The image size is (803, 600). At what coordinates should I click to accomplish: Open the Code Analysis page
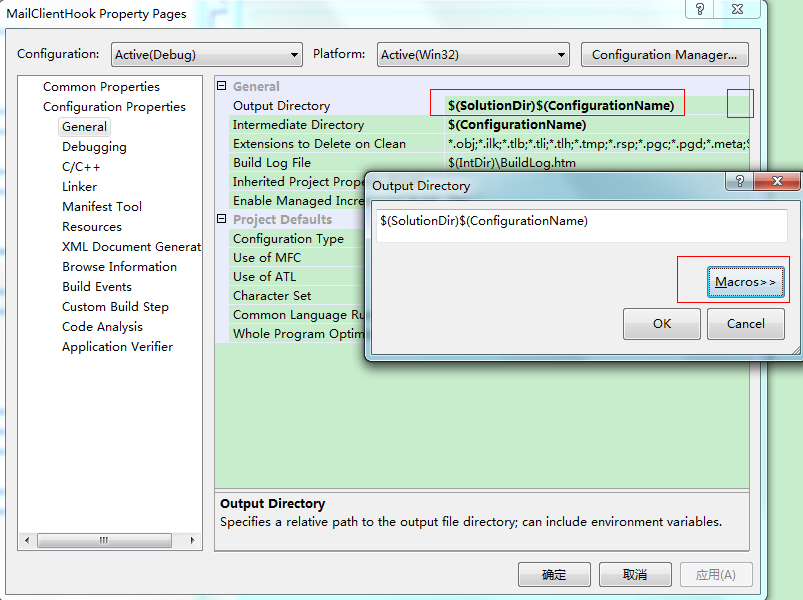102,327
